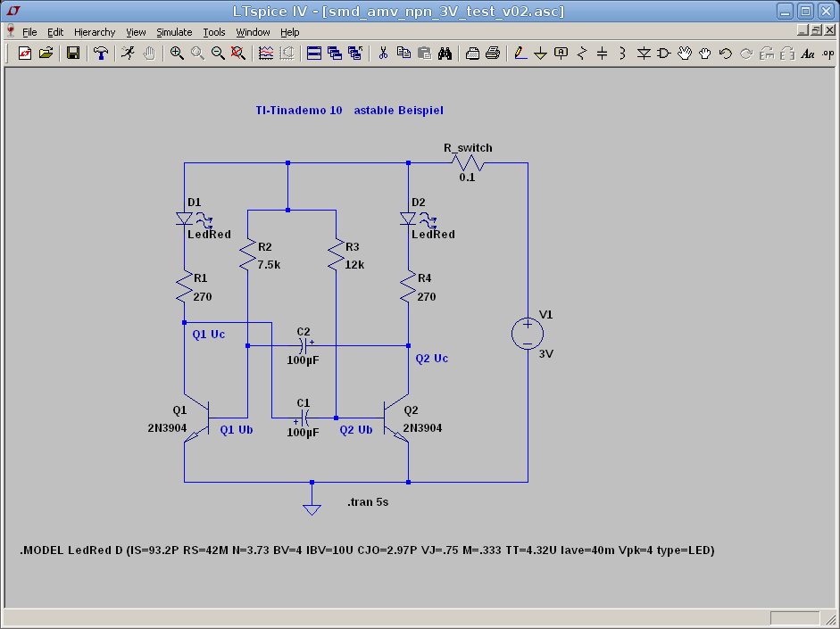Select the Drag closed-hand tool
Viewport: 840px width, 629px height.
pos(705,53)
